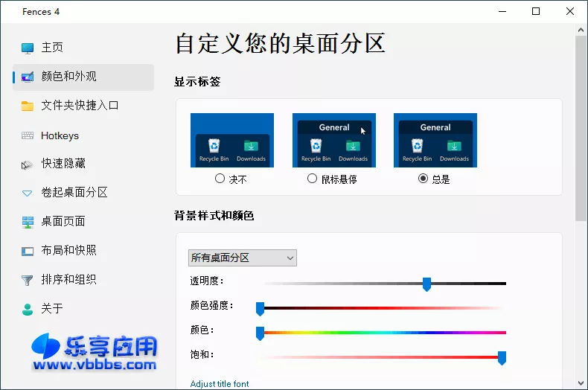This screenshot has width=588, height=390.
Task: Maximize the Fences 4 window
Action: [x=536, y=12]
